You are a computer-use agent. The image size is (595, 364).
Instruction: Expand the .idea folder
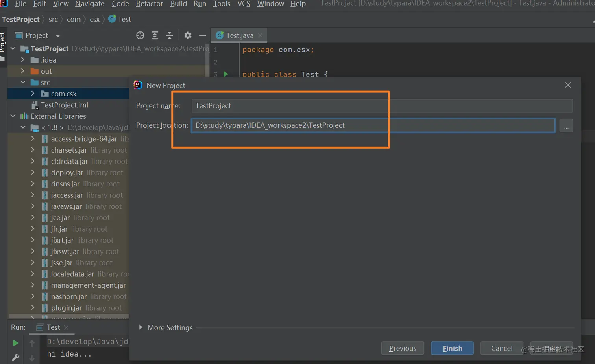coord(23,60)
